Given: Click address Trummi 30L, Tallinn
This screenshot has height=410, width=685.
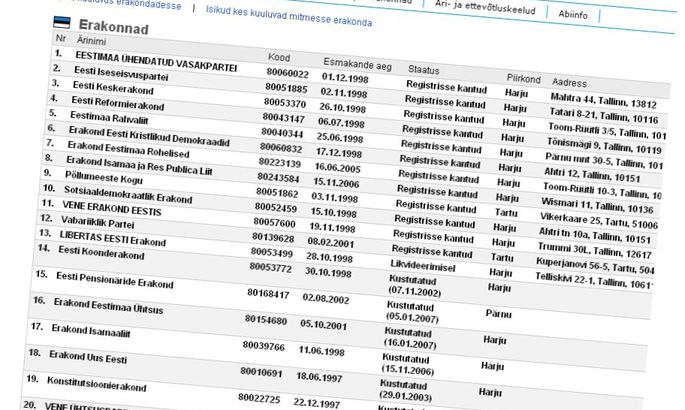Looking at the screenshot, I should [594, 251].
